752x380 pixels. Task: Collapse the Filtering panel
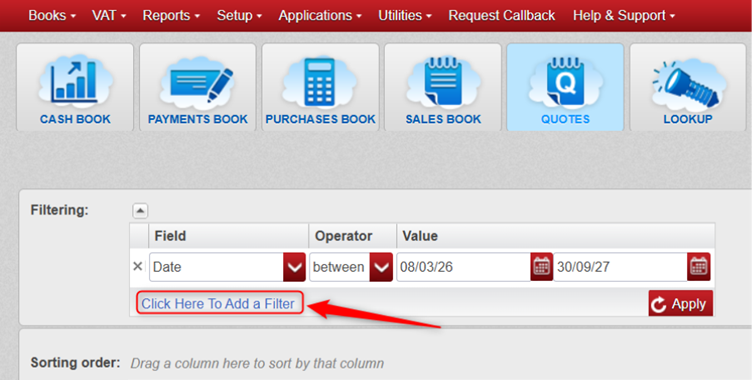(x=140, y=211)
